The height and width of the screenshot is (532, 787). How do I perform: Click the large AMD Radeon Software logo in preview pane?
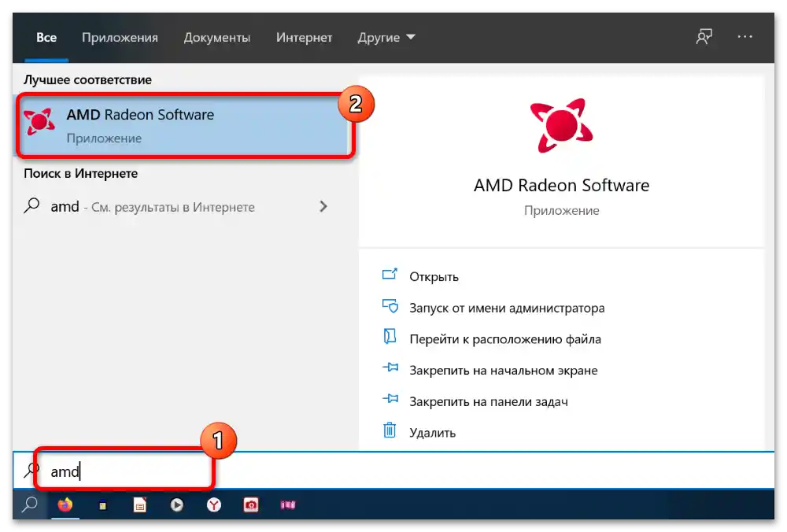coord(561,125)
